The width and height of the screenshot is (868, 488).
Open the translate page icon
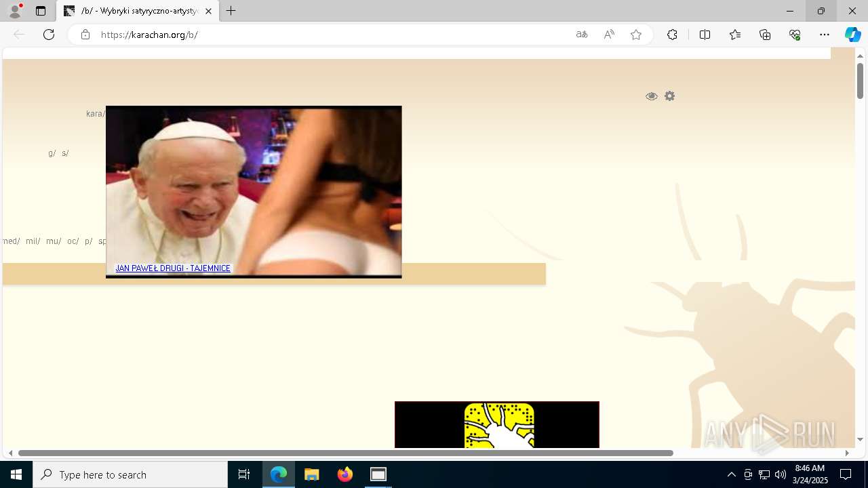tap(582, 35)
